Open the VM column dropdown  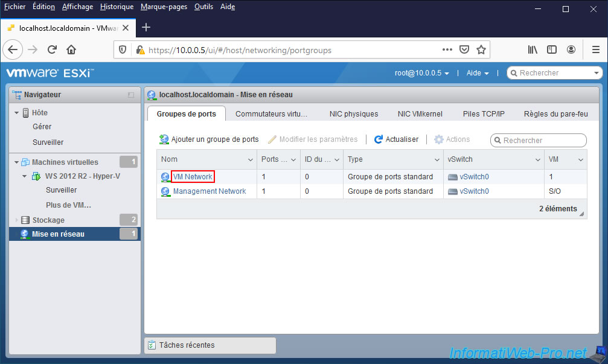[581, 160]
